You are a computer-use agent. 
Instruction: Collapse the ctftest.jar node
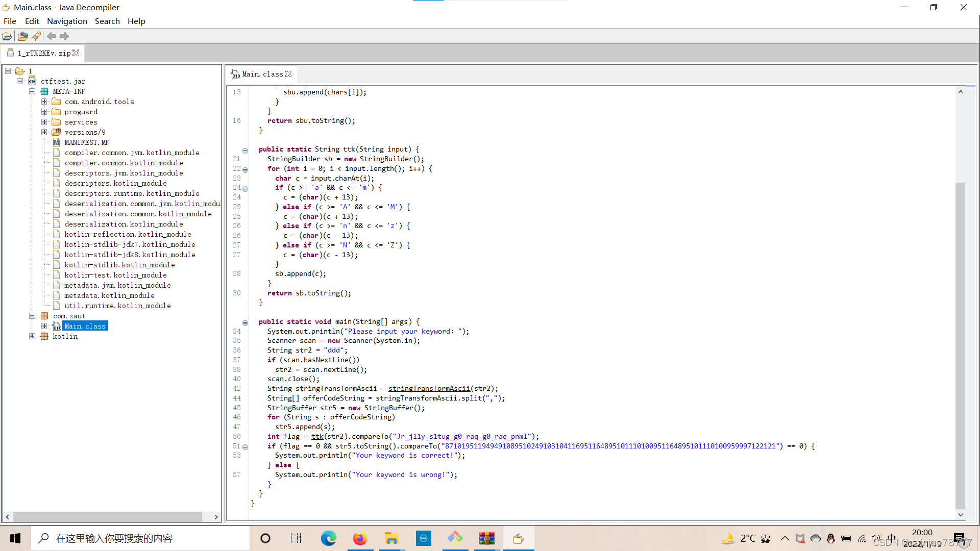[20, 81]
